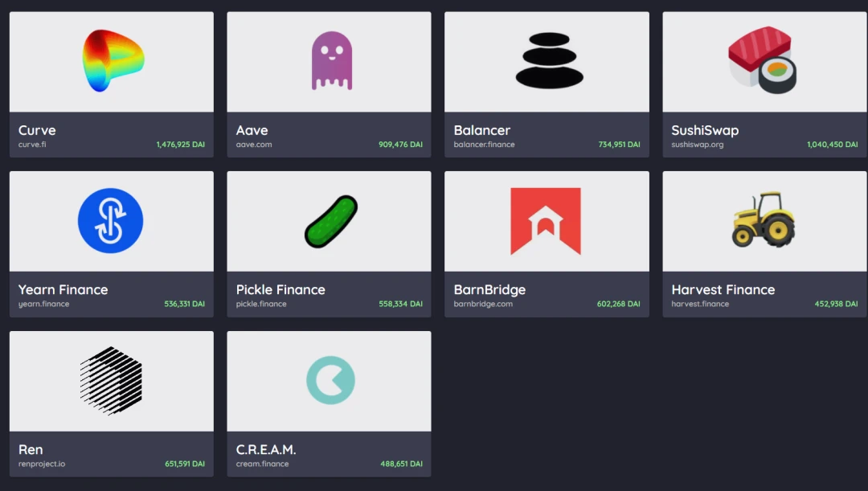Open the BarnBridge red barn logo
This screenshot has height=491, width=868.
pyautogui.click(x=545, y=221)
